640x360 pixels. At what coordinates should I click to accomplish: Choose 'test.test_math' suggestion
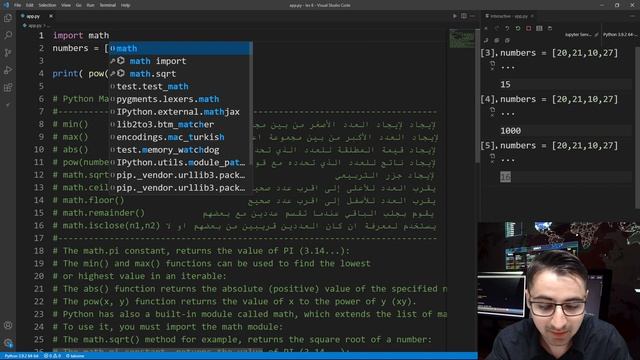[180, 86]
